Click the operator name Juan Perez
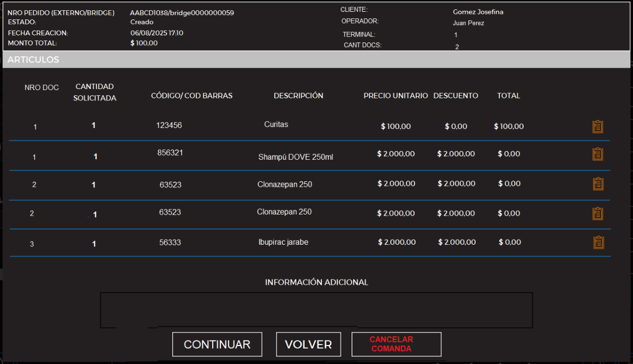The image size is (633, 364). click(468, 23)
